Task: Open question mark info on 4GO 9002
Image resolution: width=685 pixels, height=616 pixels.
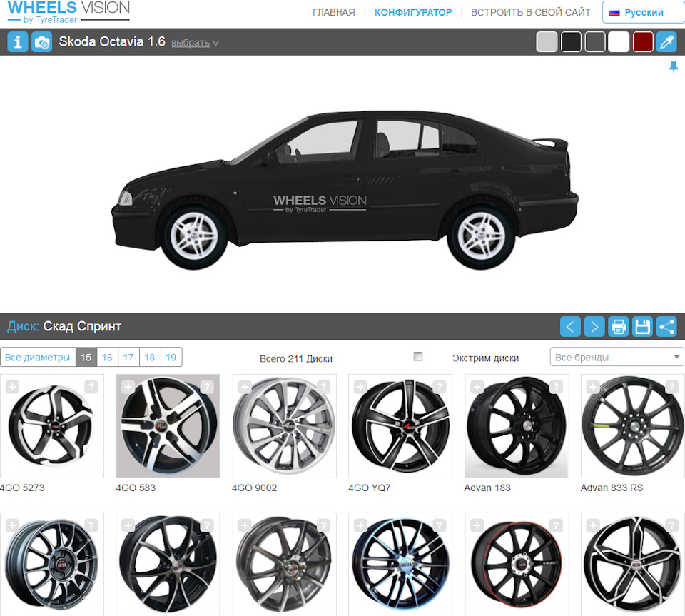Action: click(x=323, y=387)
